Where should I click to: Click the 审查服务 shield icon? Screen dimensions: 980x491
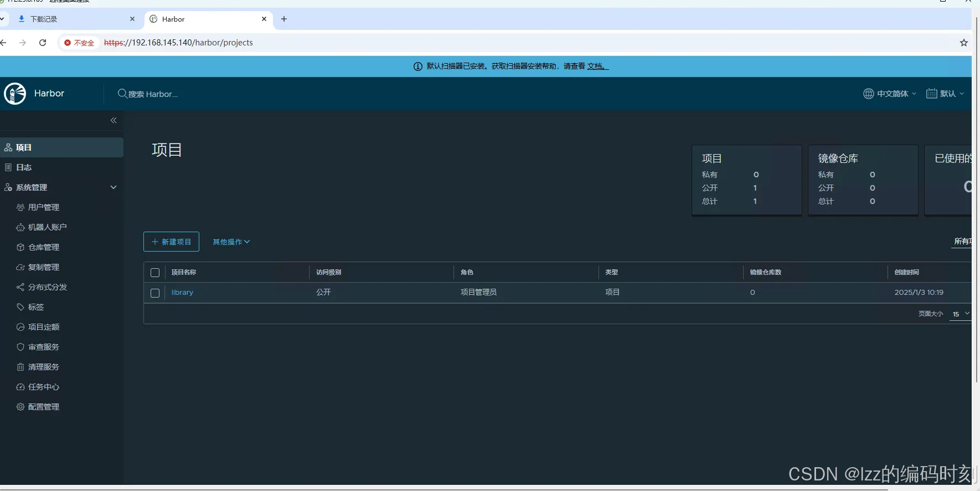coord(20,347)
